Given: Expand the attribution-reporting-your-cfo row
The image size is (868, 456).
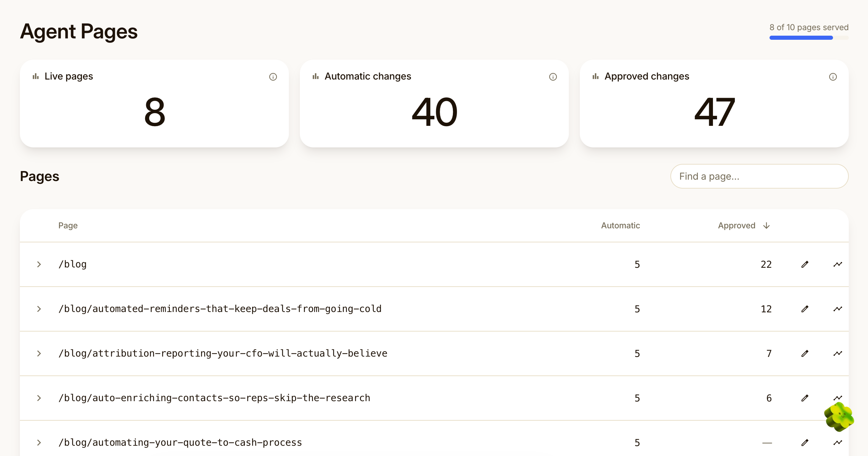Looking at the screenshot, I should [x=39, y=353].
